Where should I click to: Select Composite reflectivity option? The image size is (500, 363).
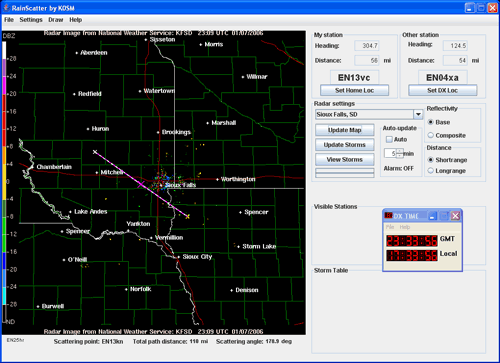pos(431,135)
